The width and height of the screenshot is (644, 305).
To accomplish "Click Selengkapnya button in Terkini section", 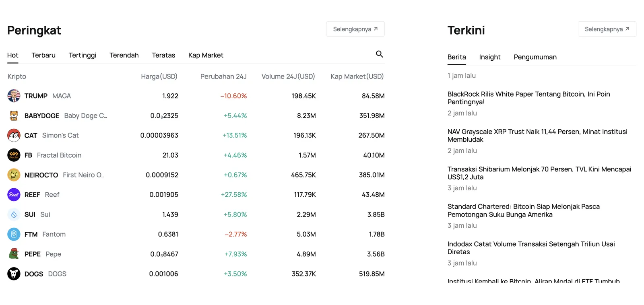I will tap(607, 29).
